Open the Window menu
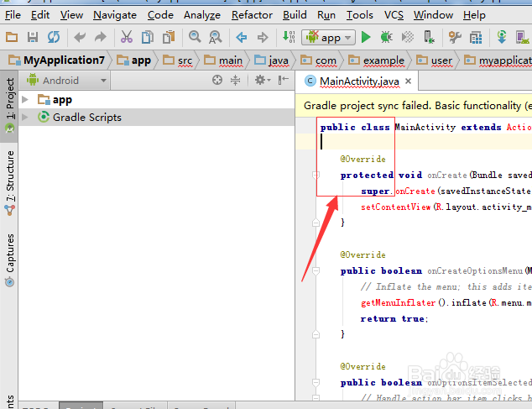 (433, 15)
